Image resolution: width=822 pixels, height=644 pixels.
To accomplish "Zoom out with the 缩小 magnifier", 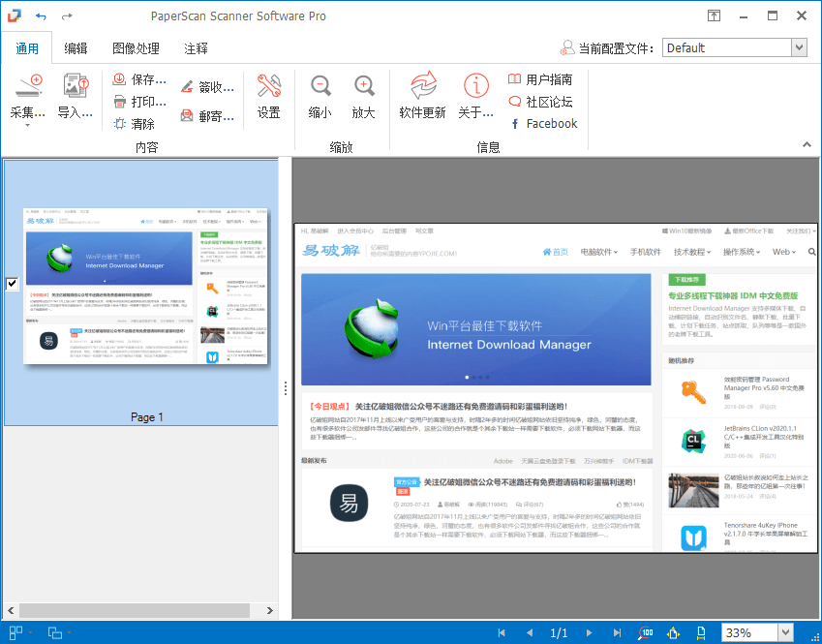I will point(320,87).
